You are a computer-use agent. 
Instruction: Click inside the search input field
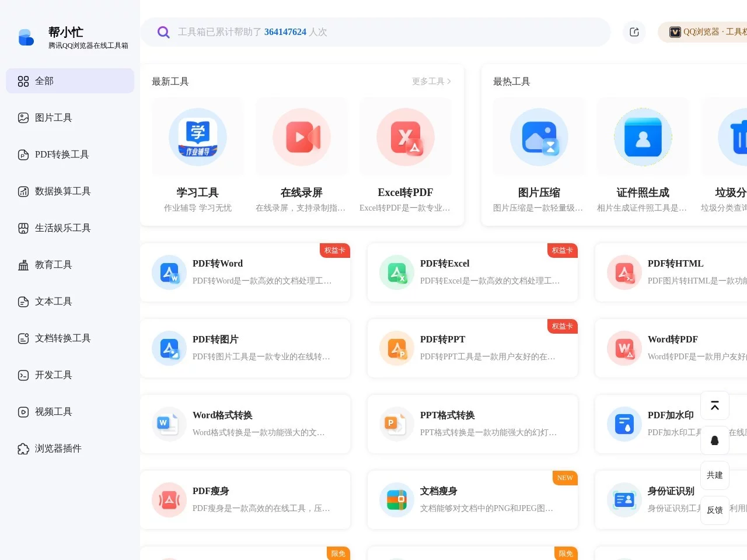click(373, 32)
